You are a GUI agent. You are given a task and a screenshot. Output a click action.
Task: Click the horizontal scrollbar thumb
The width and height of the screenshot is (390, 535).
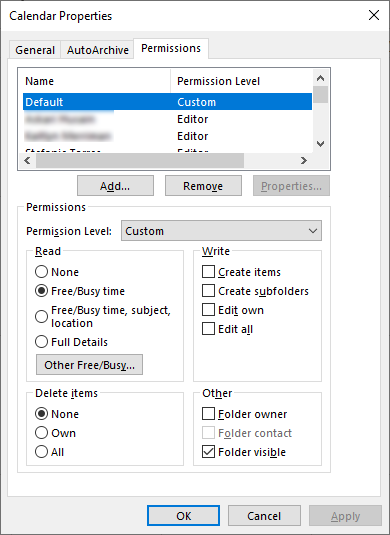(140, 160)
